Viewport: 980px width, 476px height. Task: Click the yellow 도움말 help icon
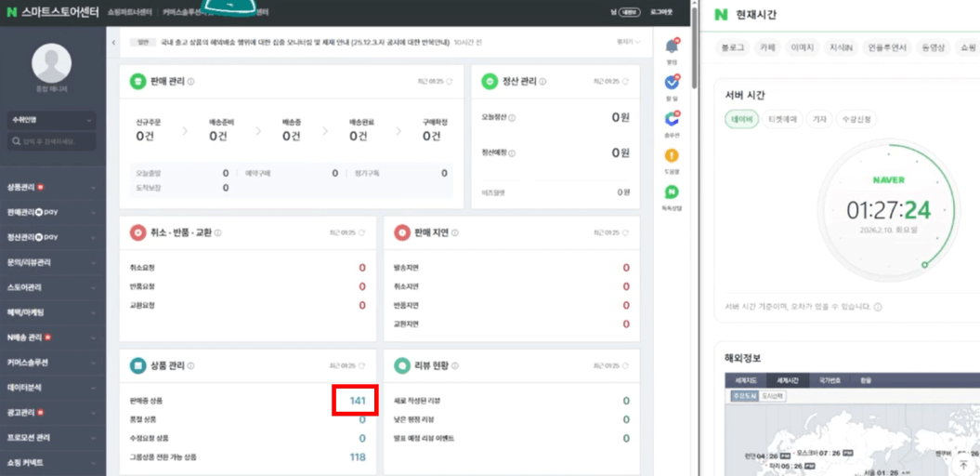click(x=672, y=155)
